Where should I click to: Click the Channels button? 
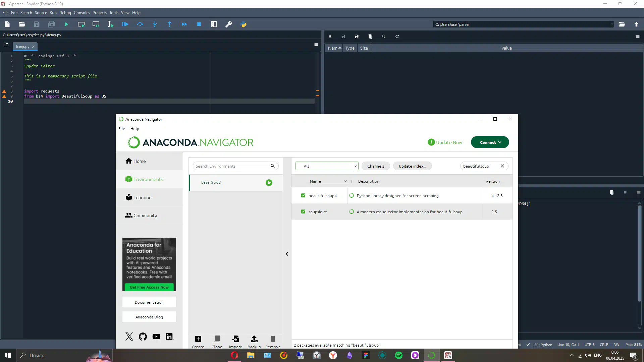(x=376, y=166)
